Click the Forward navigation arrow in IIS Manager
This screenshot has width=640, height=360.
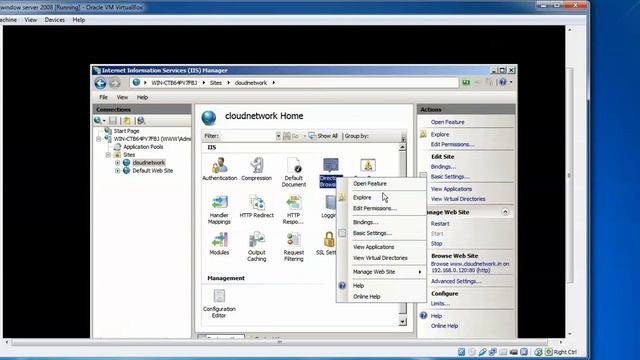coord(115,83)
